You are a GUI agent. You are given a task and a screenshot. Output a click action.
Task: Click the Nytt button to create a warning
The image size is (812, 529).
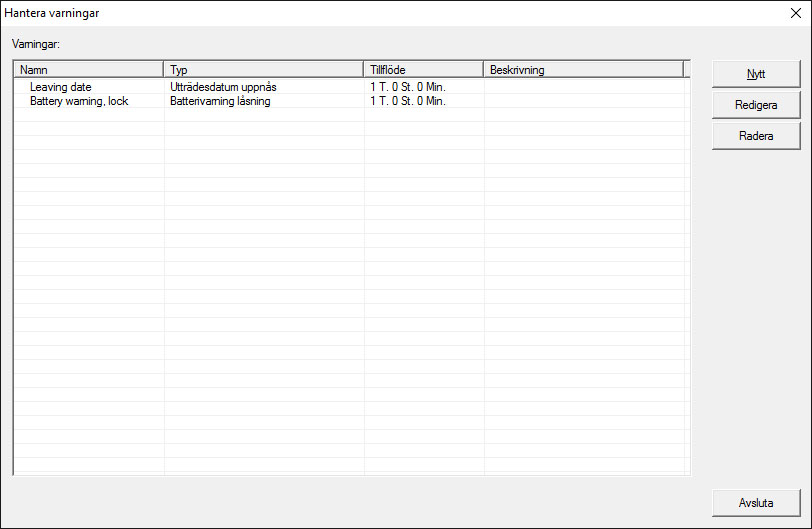[755, 74]
